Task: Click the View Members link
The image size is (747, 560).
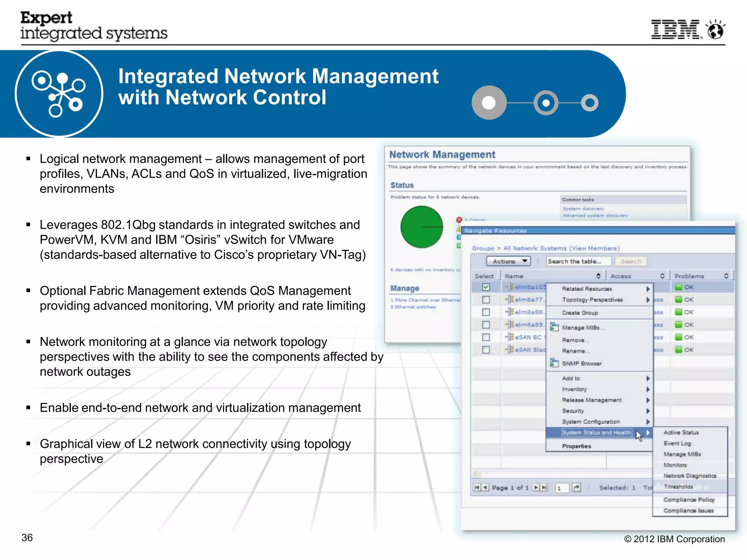Action: click(595, 248)
